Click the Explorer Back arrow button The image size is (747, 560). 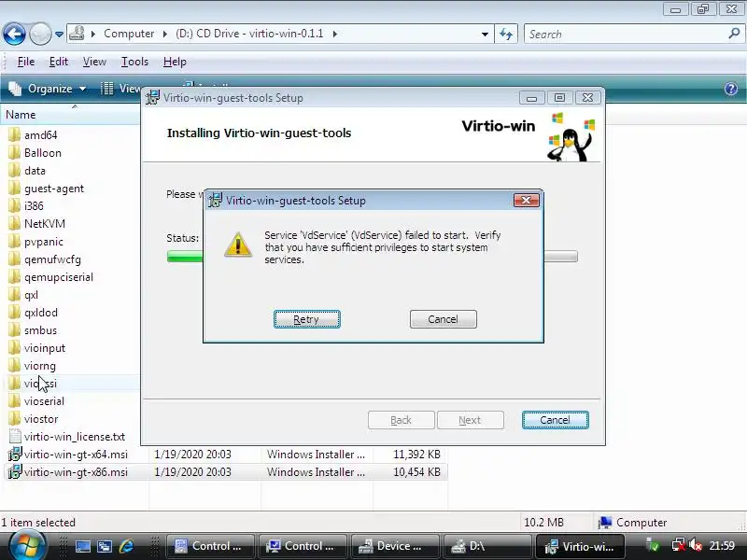14,35
